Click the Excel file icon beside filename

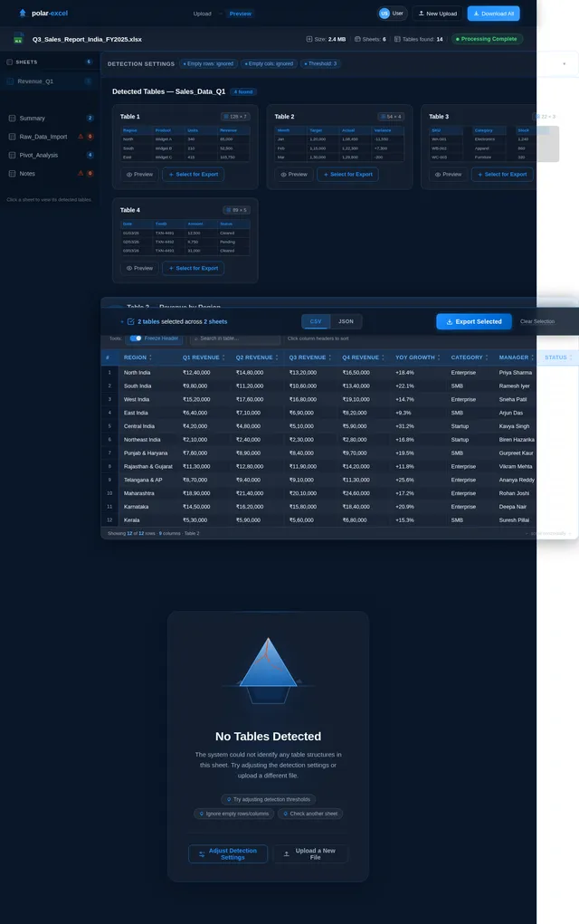(x=18, y=39)
